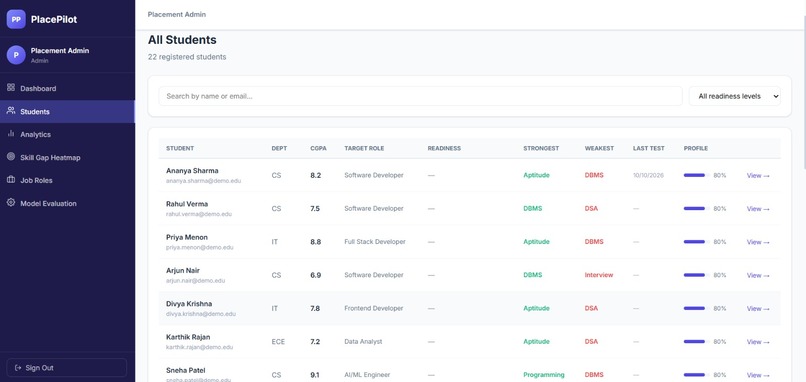
Task: View Arjun Nair's profile
Action: [758, 275]
